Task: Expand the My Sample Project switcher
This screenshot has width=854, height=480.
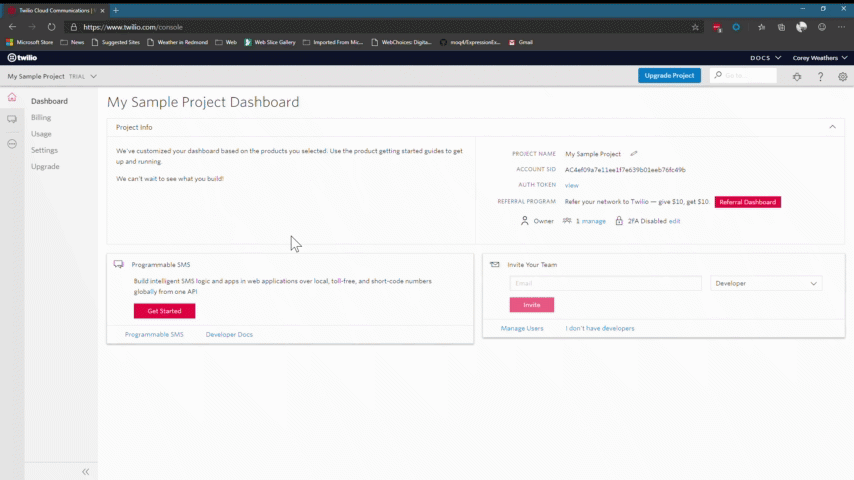Action: pos(52,76)
